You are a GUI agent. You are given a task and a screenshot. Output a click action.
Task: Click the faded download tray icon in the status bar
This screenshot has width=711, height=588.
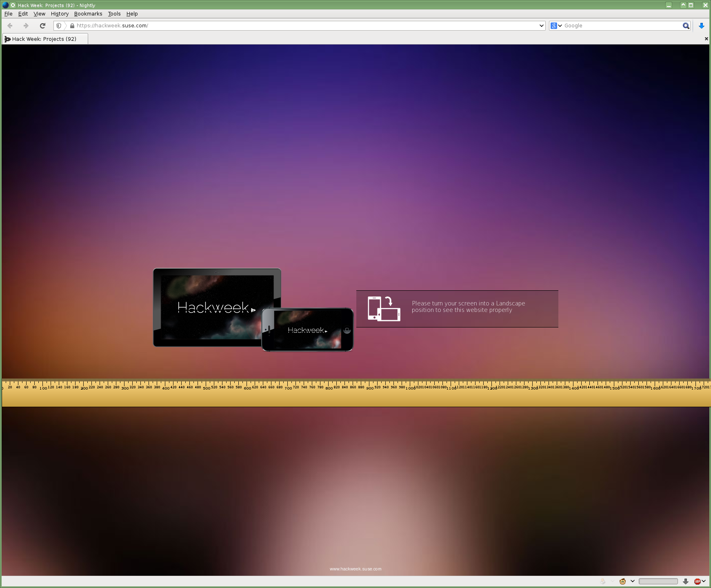(603, 581)
